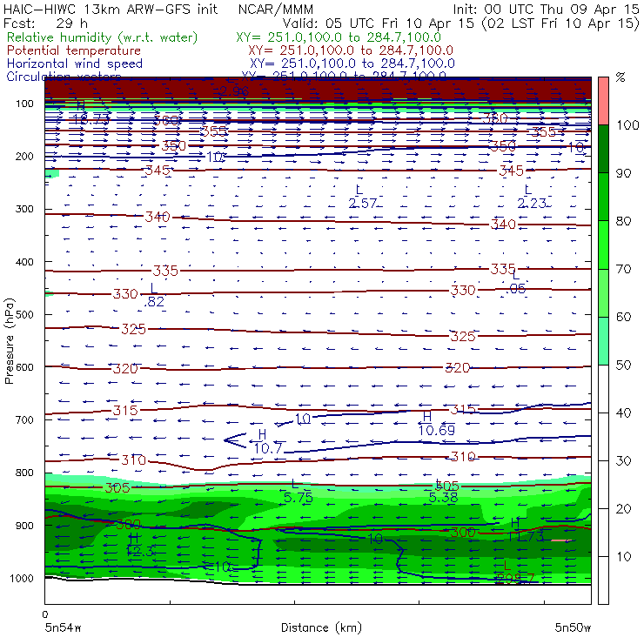Click the colorbar tick label "50"
Screen dimensions: 644x644
[x=623, y=365]
